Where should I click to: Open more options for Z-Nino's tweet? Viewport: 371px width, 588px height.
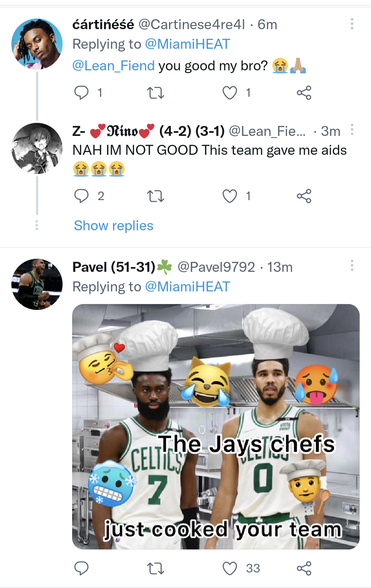[352, 130]
